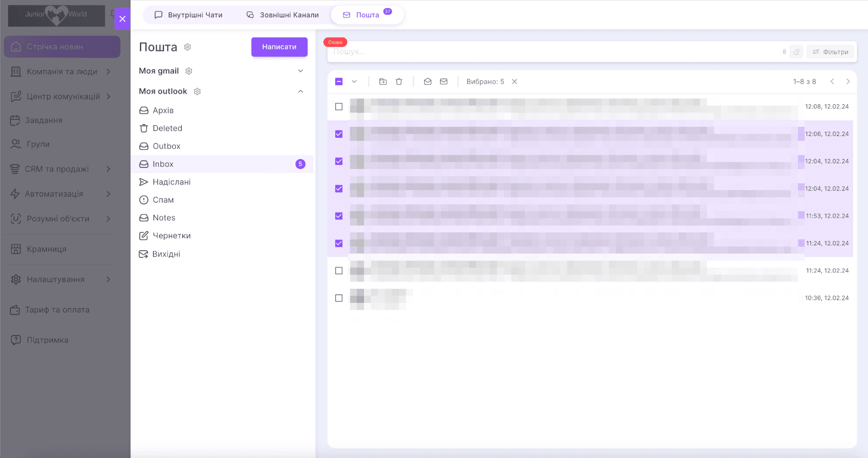Go to the next page of emails
This screenshot has width=868, height=458.
pos(848,82)
